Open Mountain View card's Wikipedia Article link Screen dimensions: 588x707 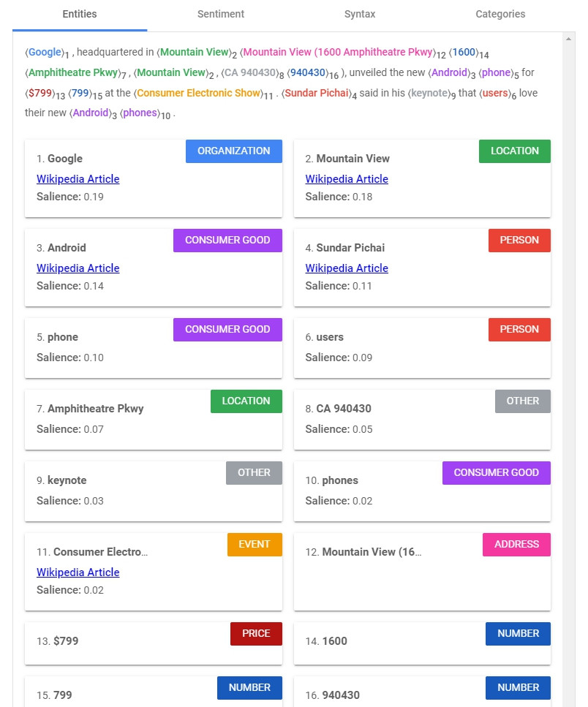coord(347,179)
